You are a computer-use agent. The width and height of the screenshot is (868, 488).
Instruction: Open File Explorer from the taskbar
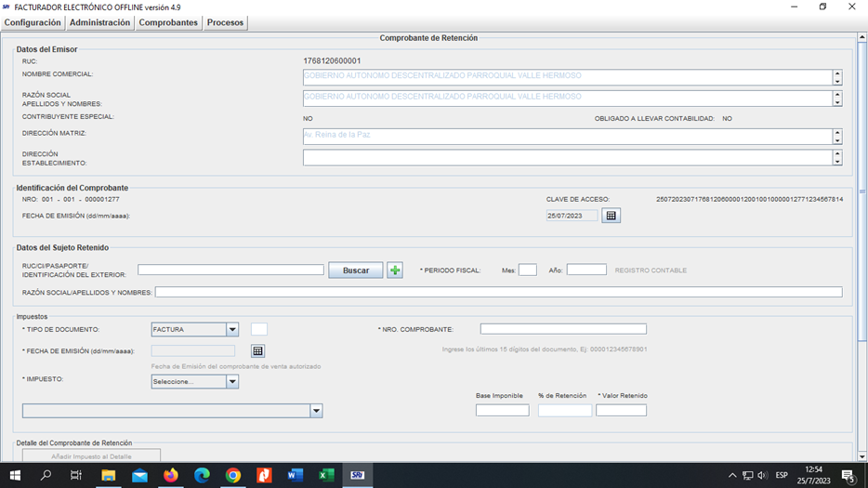tap(108, 475)
